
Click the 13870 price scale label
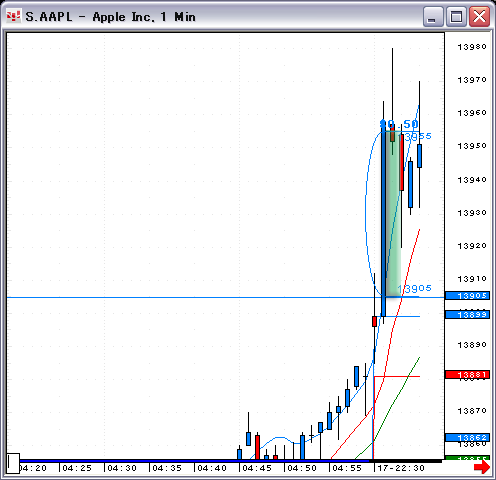[472, 410]
